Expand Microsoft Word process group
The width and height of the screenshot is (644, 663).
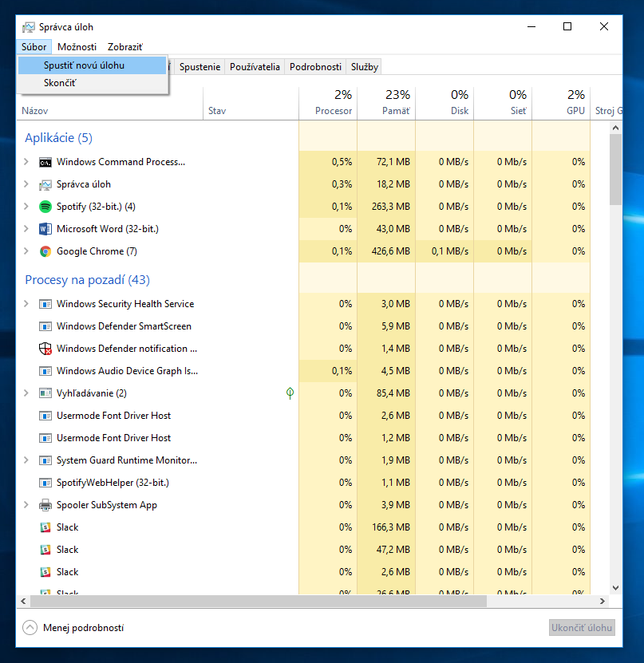point(26,229)
